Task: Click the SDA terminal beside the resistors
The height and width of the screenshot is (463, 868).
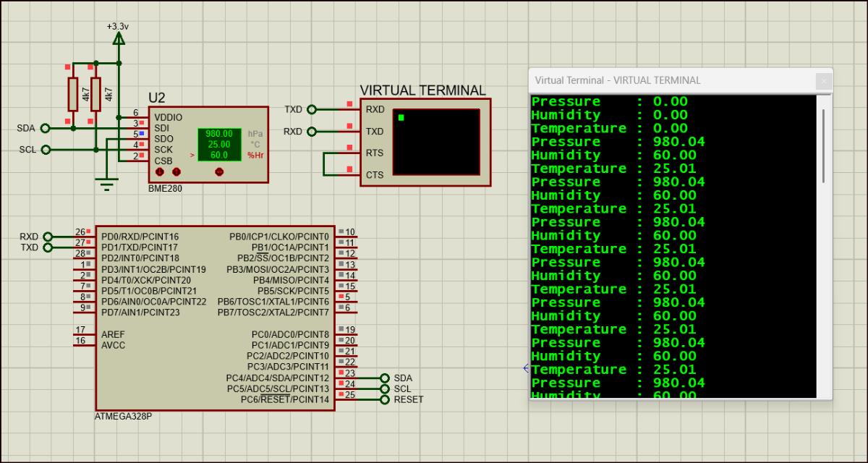Action: tap(45, 128)
